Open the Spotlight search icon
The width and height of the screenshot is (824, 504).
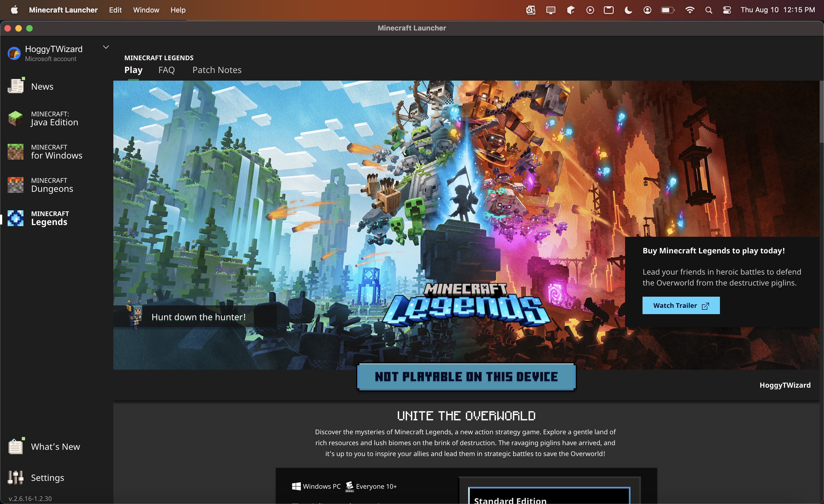(x=708, y=10)
